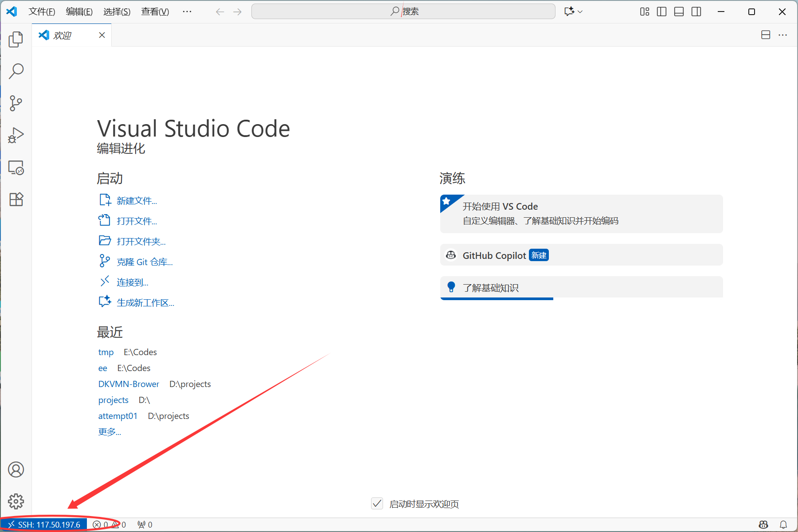Open editor More Actions ellipsis
The image size is (798, 532).
783,35
